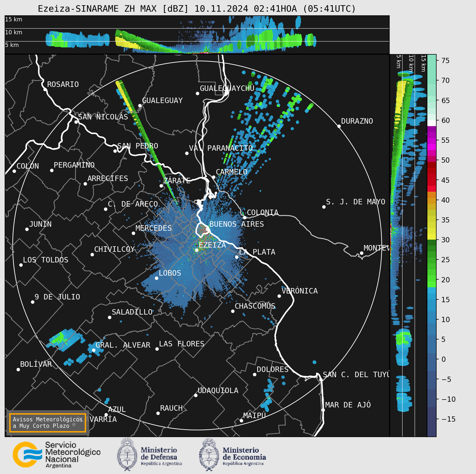Click the MAR DE AJÓ label

[x=348, y=405]
